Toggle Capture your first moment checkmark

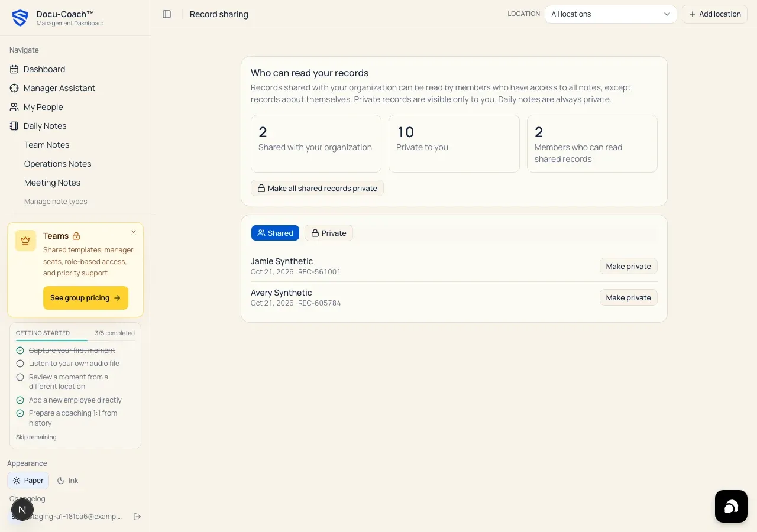click(20, 351)
